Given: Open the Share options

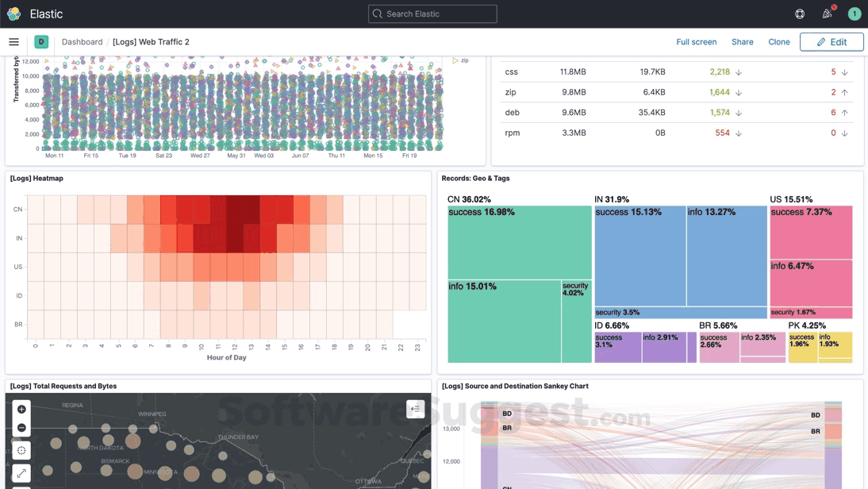Looking at the screenshot, I should [742, 41].
